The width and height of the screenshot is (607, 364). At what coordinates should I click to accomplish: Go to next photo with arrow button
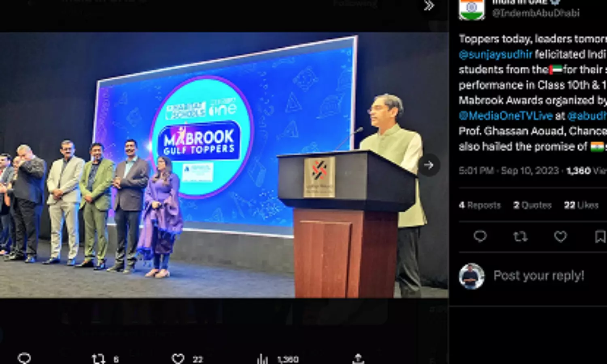(x=429, y=165)
